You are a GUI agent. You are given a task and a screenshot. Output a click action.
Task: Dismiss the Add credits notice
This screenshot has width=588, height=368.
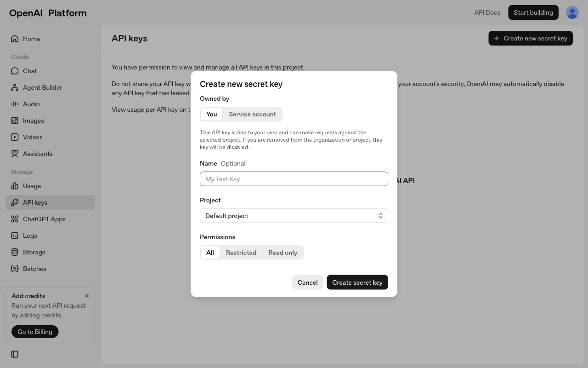tap(87, 296)
